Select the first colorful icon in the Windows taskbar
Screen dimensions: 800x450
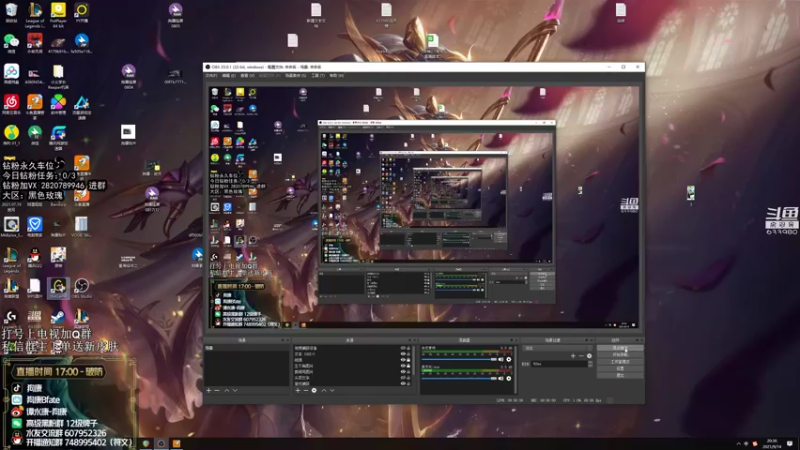pyautogui.click(x=146, y=443)
